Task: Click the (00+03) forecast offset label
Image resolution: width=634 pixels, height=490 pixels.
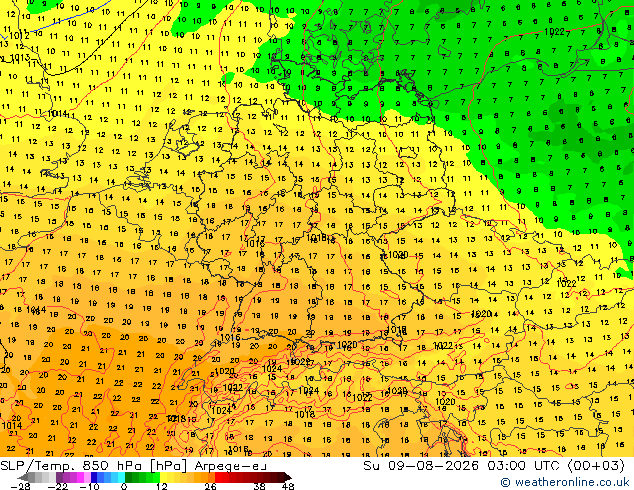Action: (597, 466)
